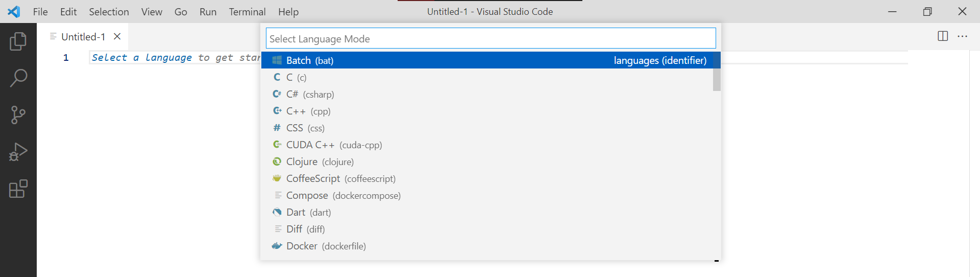Choose C# (csharp) language mode

[487, 94]
